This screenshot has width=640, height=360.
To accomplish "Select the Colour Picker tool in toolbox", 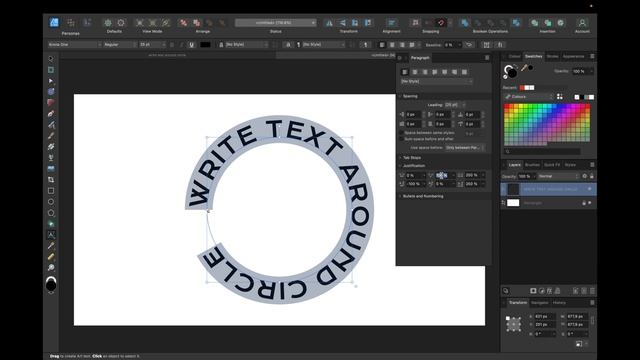I will [x=51, y=246].
